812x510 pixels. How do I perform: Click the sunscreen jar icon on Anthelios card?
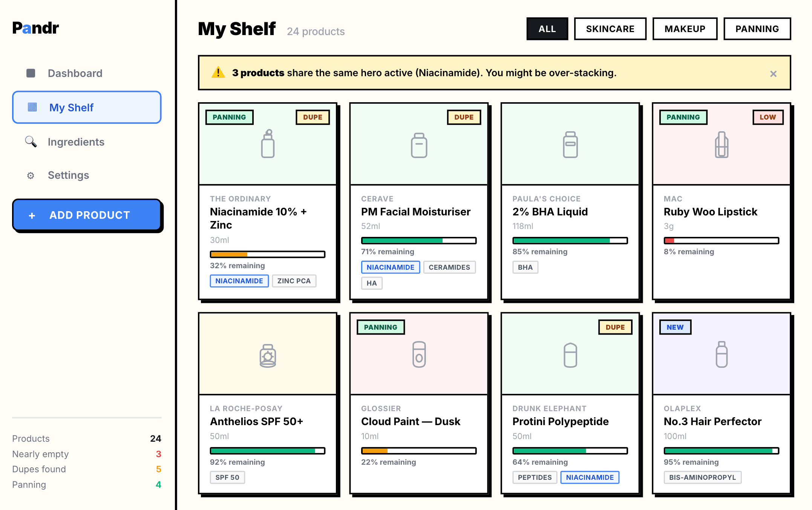(x=267, y=355)
